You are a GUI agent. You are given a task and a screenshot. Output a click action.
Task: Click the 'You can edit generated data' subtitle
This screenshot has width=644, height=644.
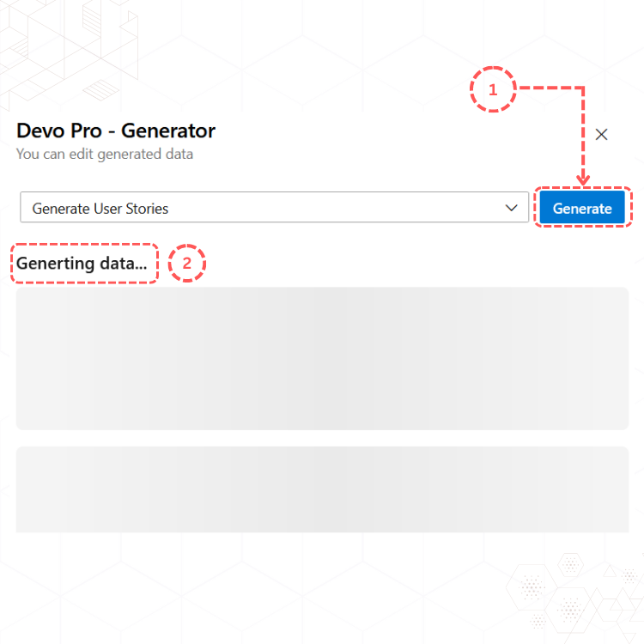(105, 154)
